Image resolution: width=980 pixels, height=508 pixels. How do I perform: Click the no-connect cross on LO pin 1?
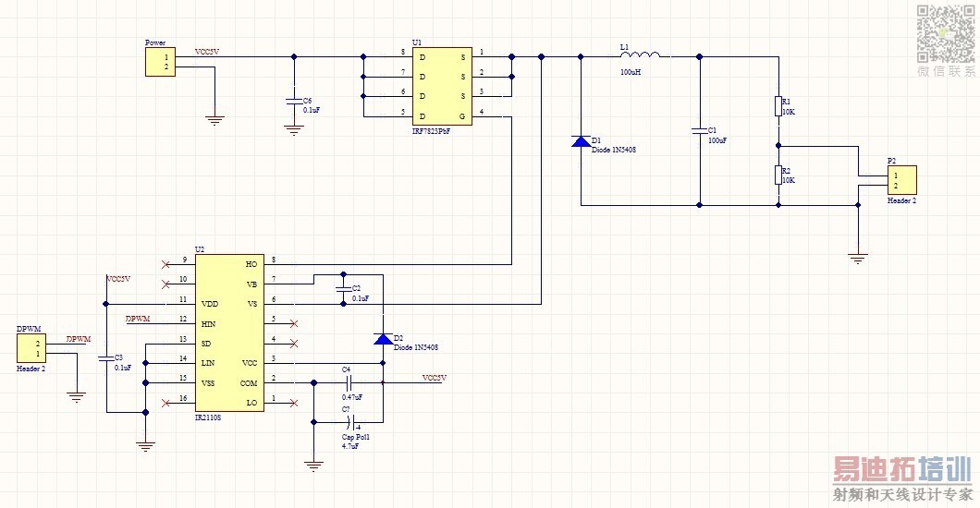(294, 403)
